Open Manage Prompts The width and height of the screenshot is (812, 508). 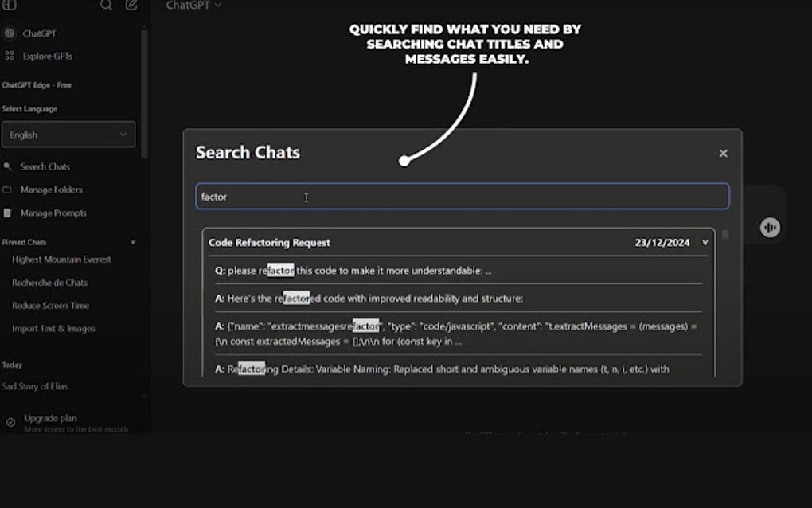[53, 213]
